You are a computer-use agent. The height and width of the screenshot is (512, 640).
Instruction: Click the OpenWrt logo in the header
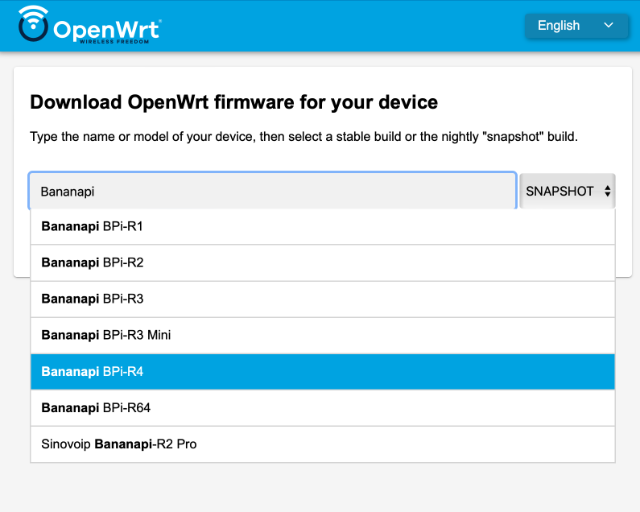(89, 26)
